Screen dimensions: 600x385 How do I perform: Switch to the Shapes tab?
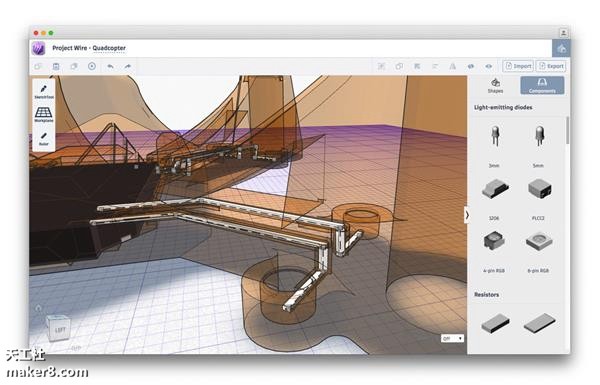click(x=495, y=86)
